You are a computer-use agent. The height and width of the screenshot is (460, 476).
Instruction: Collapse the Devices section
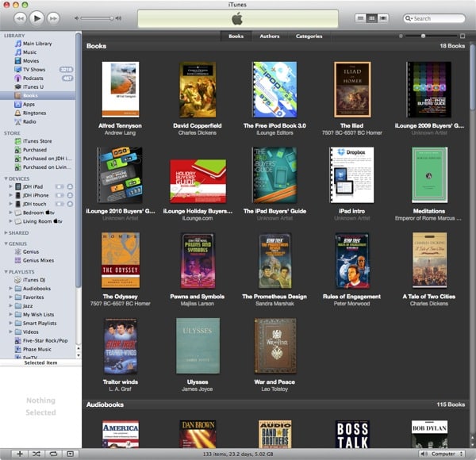[6, 178]
